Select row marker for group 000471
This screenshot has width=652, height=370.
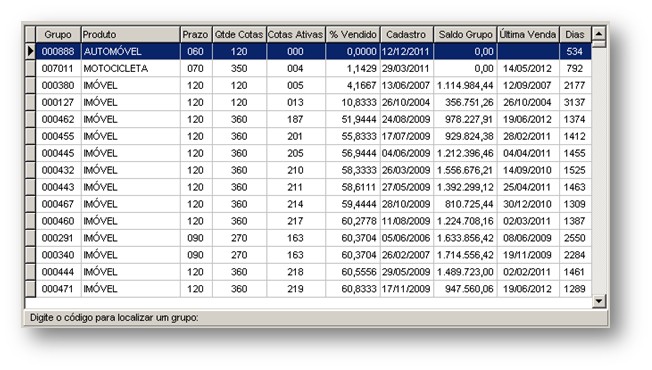(x=30, y=289)
